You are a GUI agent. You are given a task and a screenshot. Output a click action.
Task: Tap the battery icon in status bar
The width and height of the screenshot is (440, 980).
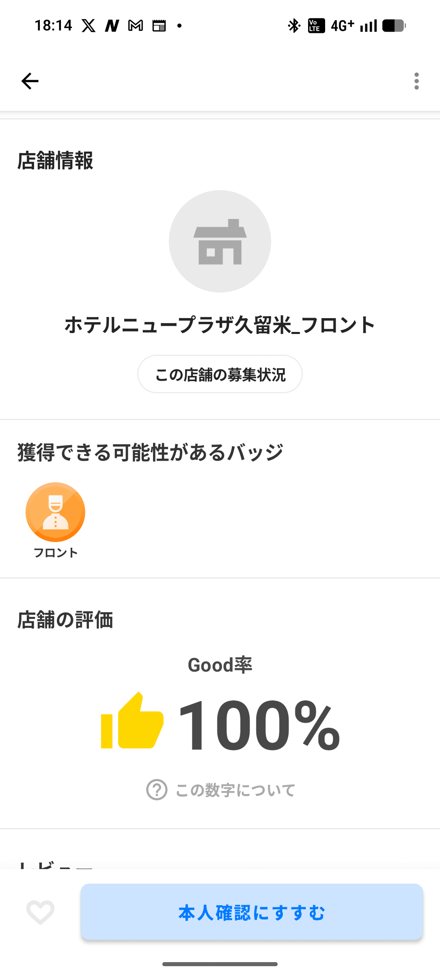coord(394,26)
